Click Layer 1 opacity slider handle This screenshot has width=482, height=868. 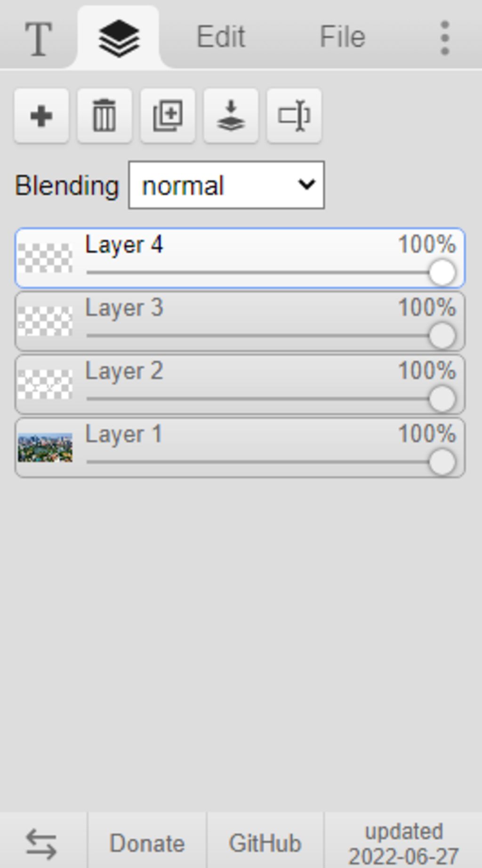tap(442, 462)
